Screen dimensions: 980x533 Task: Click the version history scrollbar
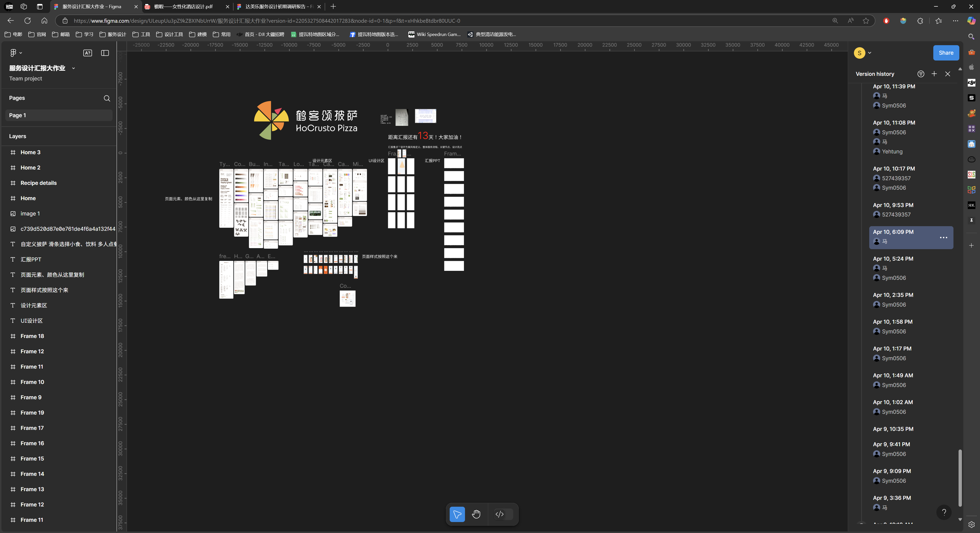[960, 478]
